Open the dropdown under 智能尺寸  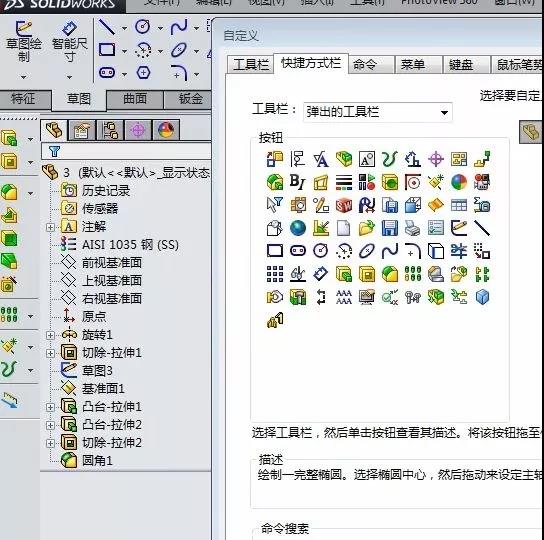pyautogui.click(x=69, y=77)
